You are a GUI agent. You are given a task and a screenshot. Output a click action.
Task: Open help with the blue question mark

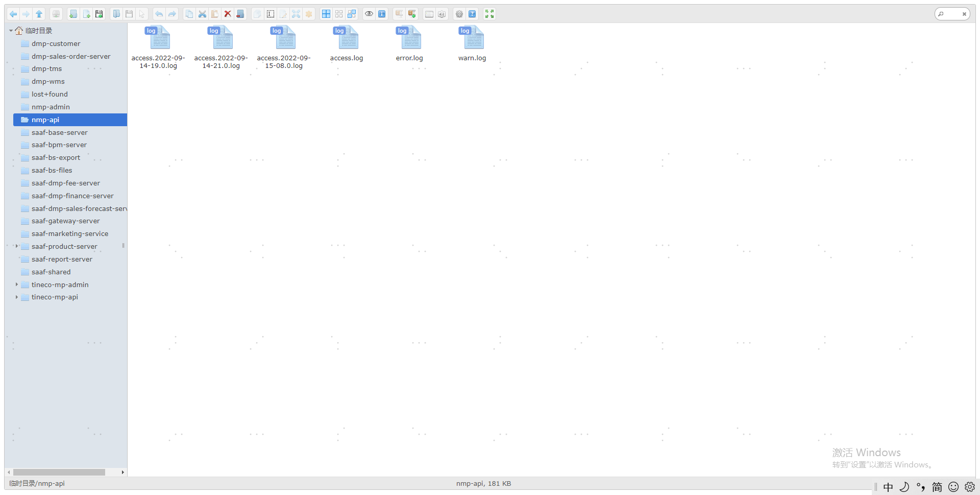pos(472,14)
